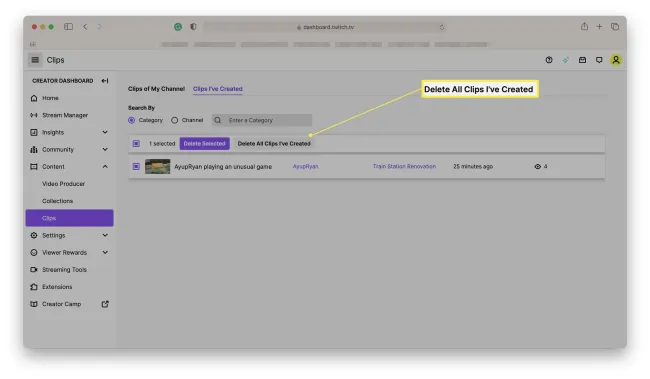This screenshot has height=379, width=650.
Task: Click the Enter a Category search field
Action: [262, 120]
